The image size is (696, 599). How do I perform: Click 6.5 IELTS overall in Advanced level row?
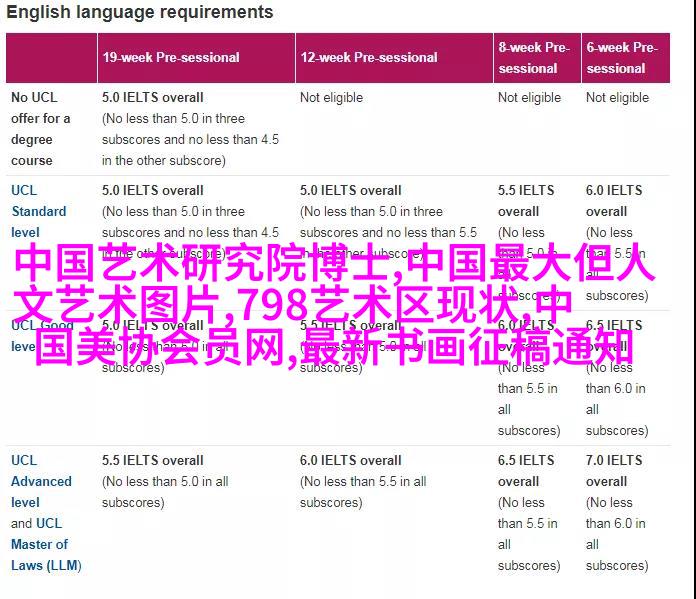pos(526,471)
